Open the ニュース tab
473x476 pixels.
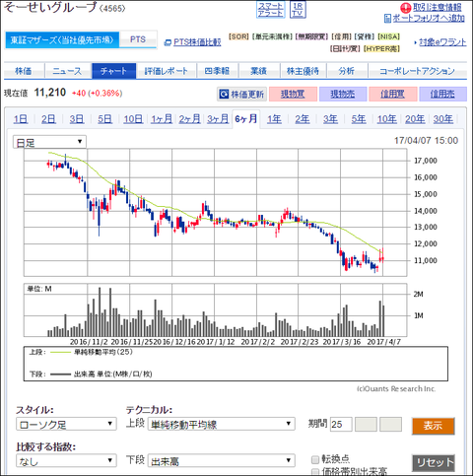pos(67,71)
